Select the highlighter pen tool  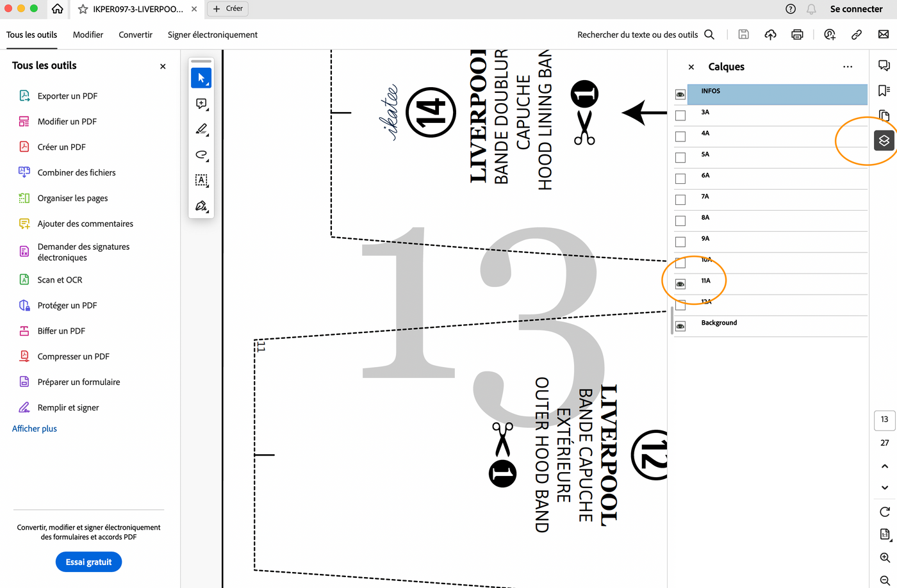coord(201,129)
